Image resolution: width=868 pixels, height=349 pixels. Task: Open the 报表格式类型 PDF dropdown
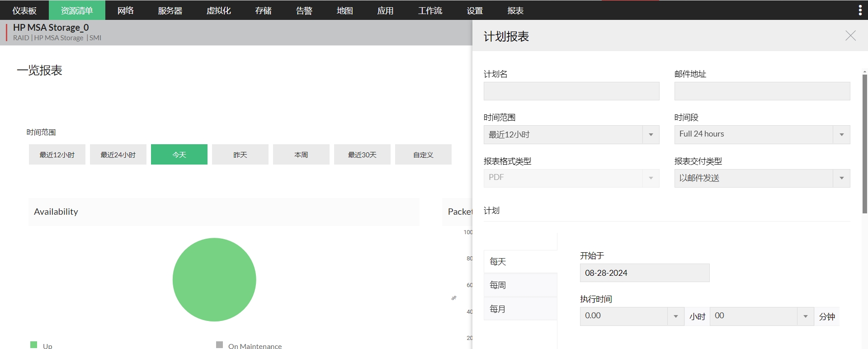[x=571, y=178]
